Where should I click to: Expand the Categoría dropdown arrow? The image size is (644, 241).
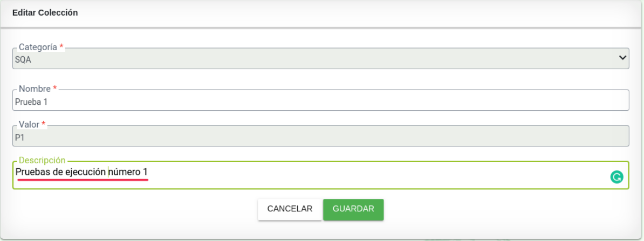point(622,58)
